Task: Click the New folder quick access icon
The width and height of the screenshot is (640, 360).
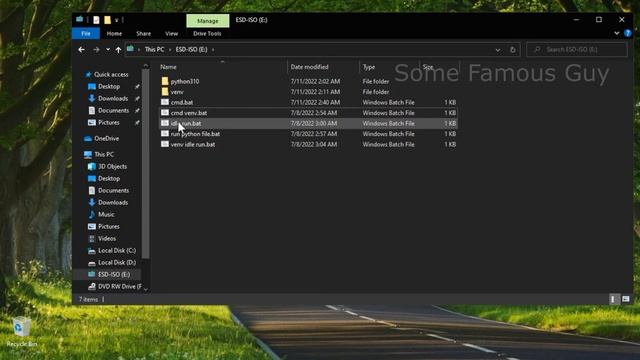Action: click(107, 20)
